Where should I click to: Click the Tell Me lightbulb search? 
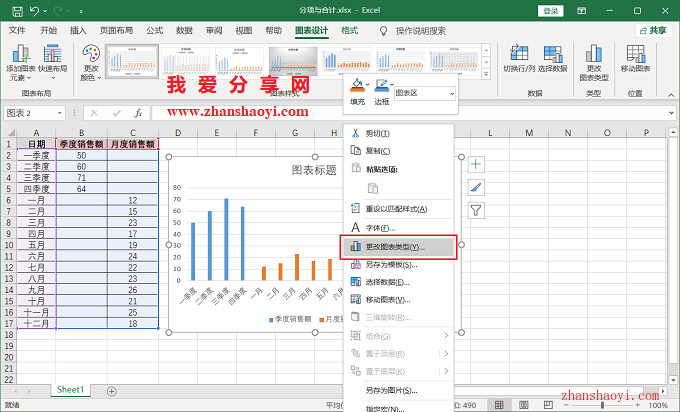[383, 31]
